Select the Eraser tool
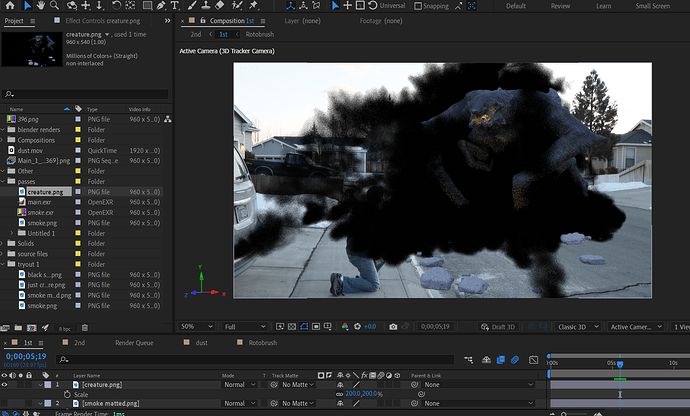Screen dimensions: 690x416 (219, 5)
